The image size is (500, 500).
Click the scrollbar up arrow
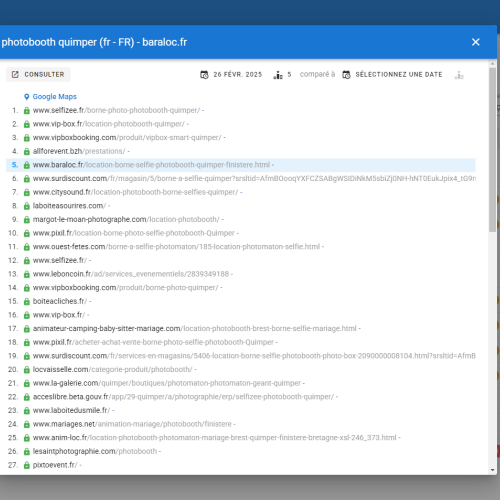(493, 63)
